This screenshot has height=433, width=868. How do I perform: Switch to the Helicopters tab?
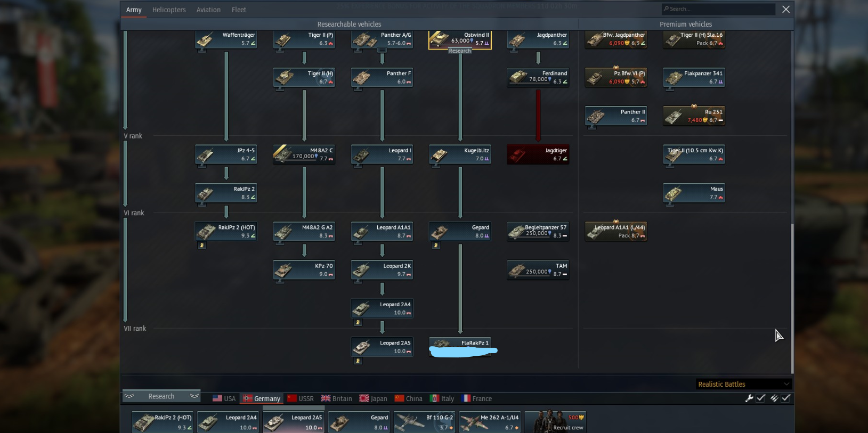pos(169,10)
